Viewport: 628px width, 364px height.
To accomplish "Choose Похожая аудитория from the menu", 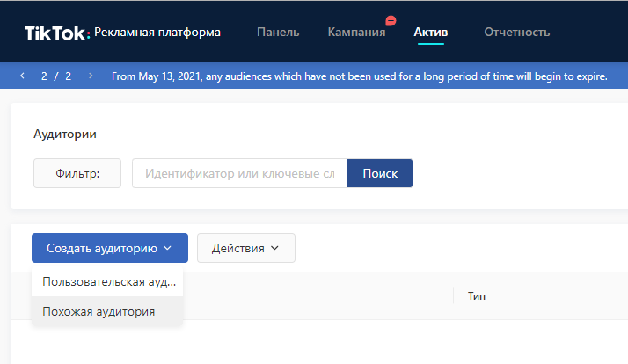I will (x=107, y=311).
